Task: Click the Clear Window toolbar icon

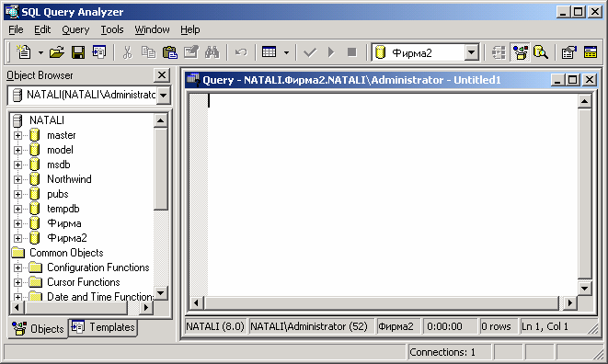Action: (x=190, y=52)
